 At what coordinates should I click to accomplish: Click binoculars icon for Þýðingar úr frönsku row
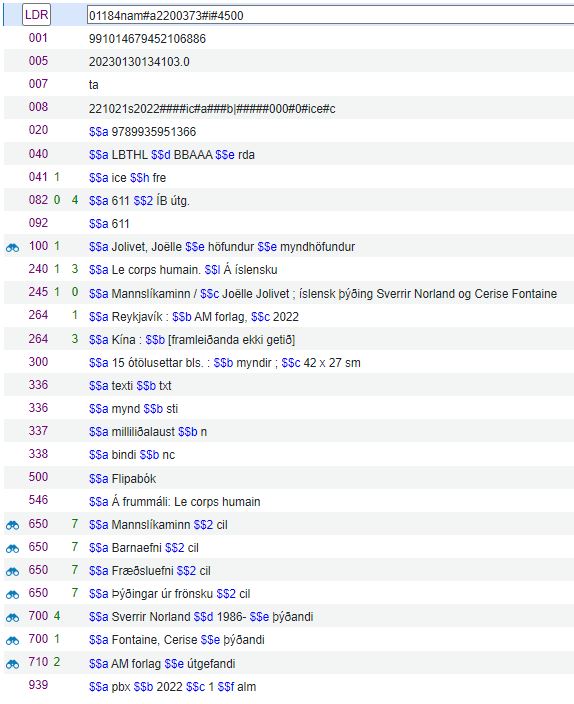[x=12, y=594]
